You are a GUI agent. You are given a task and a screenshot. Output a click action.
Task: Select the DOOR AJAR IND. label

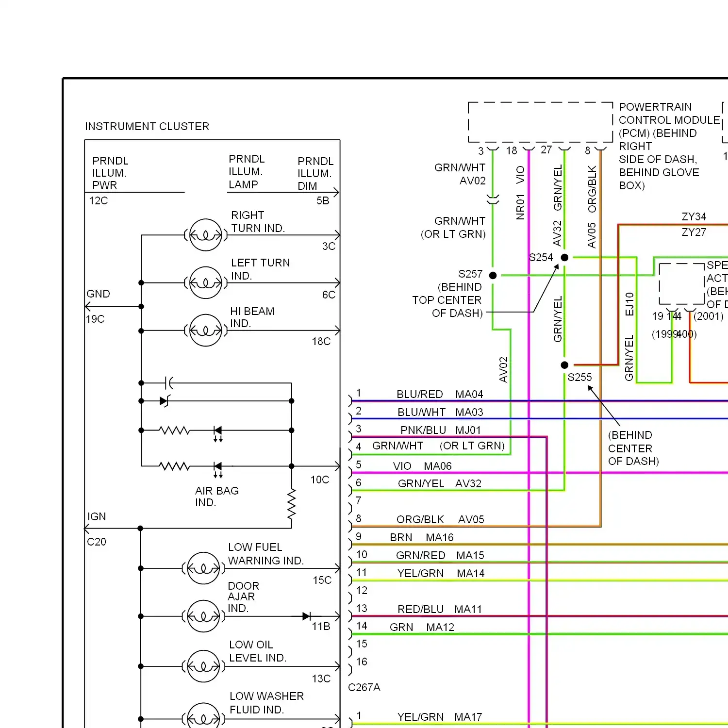[x=244, y=597]
